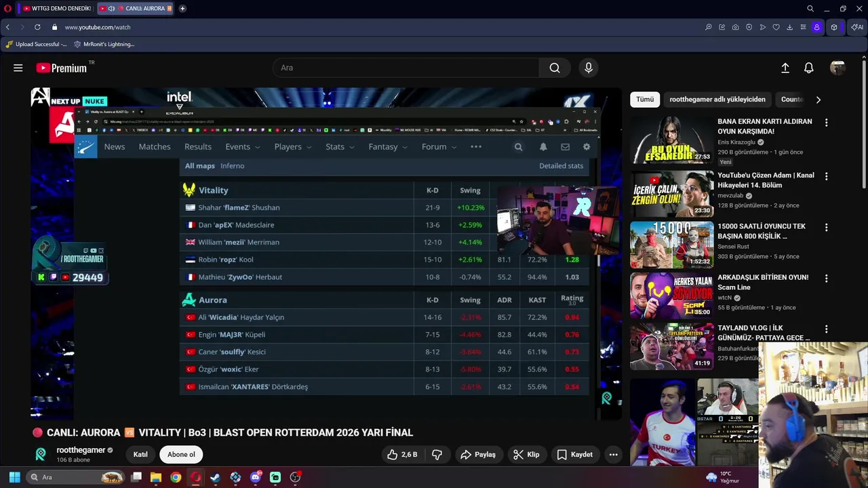868x488 pixels.
Task: Open options for the Scam Line video
Action: click(826, 278)
